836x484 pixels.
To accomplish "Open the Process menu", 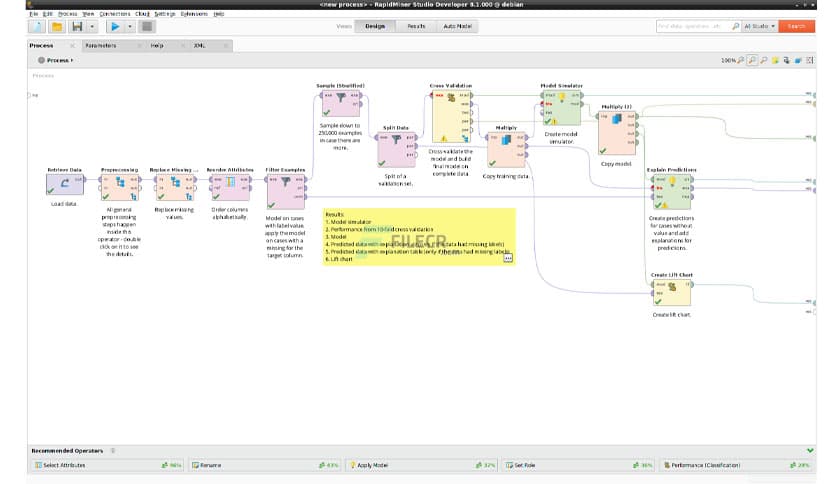I will [x=67, y=14].
